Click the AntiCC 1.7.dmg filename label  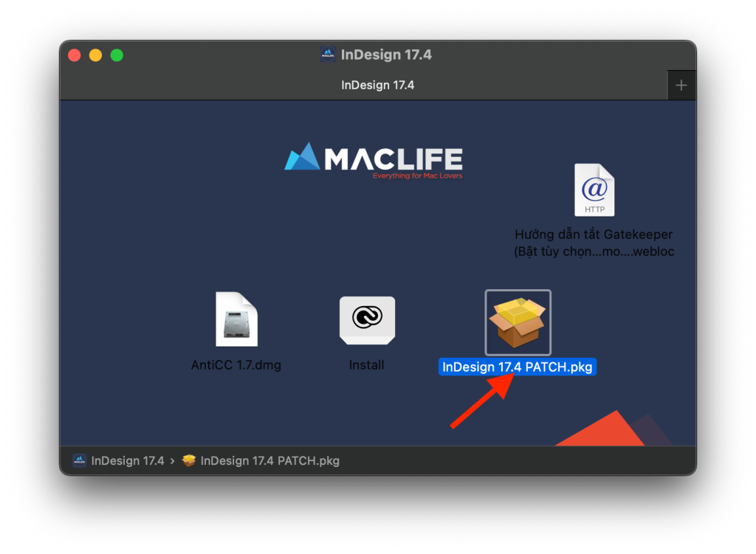tap(236, 364)
